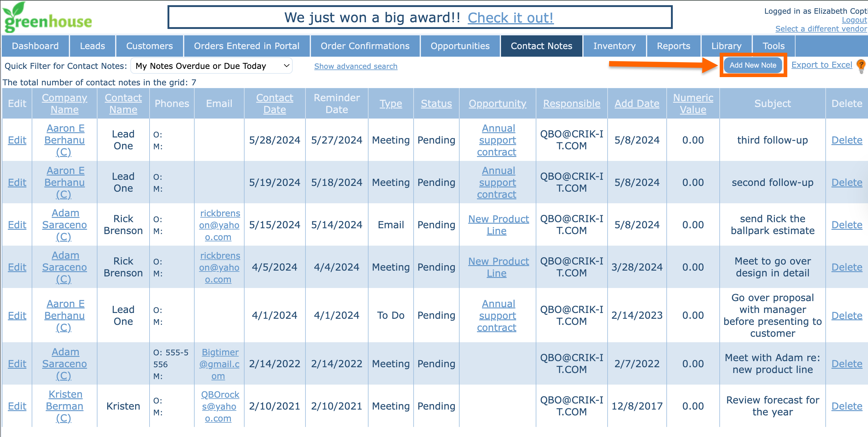Open the Opportunities tab
The width and height of the screenshot is (868, 437).
(x=460, y=46)
